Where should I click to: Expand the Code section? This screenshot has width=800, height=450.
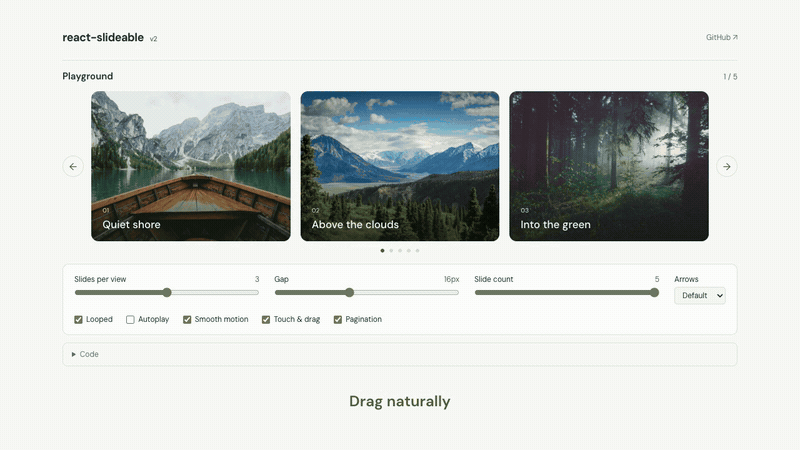point(399,354)
